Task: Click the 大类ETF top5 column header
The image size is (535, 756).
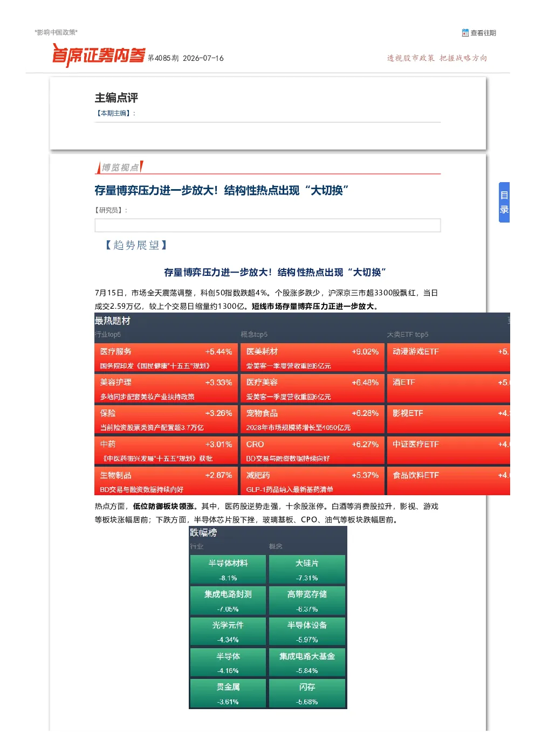Action: [x=408, y=335]
